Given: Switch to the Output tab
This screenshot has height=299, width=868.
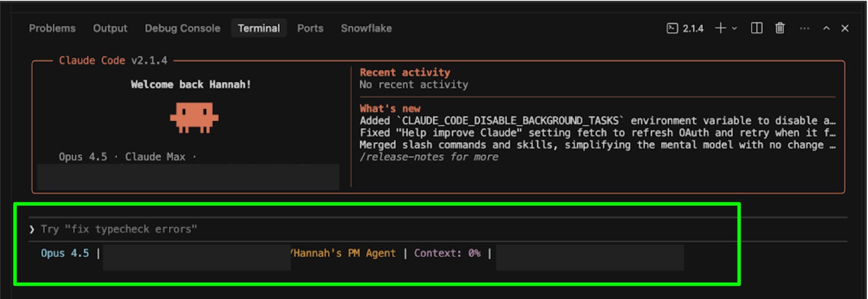Looking at the screenshot, I should pos(110,29).
